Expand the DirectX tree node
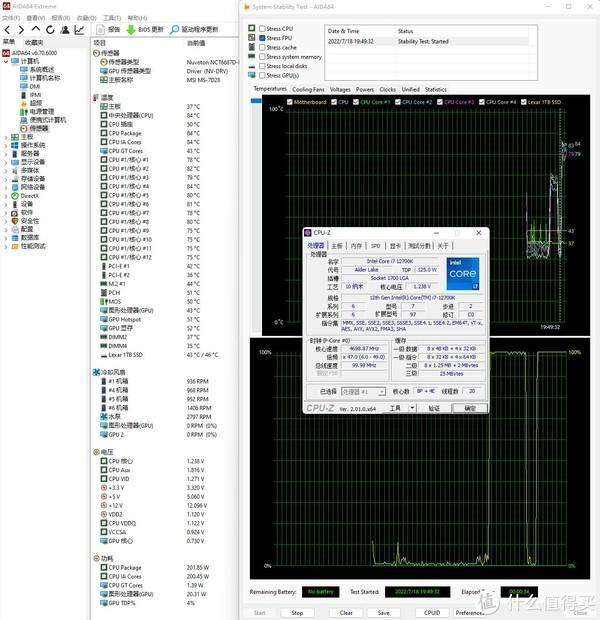Viewport: 600px width, 620px height. point(6,196)
